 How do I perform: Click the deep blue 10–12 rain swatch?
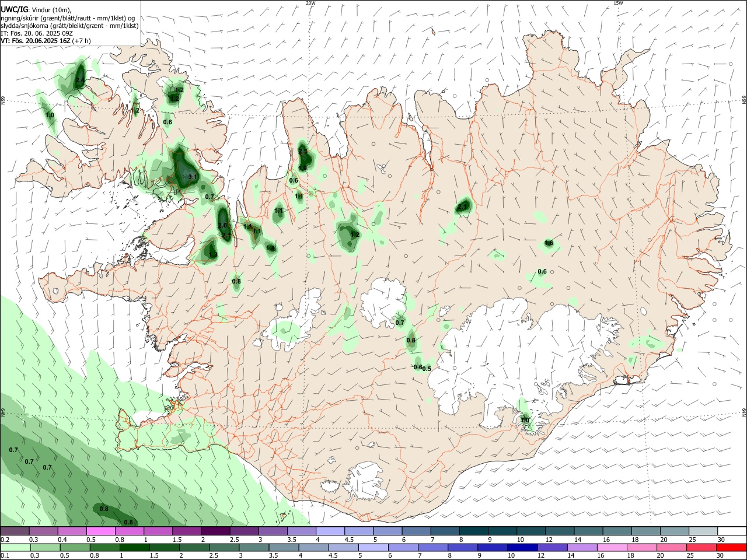click(522, 547)
